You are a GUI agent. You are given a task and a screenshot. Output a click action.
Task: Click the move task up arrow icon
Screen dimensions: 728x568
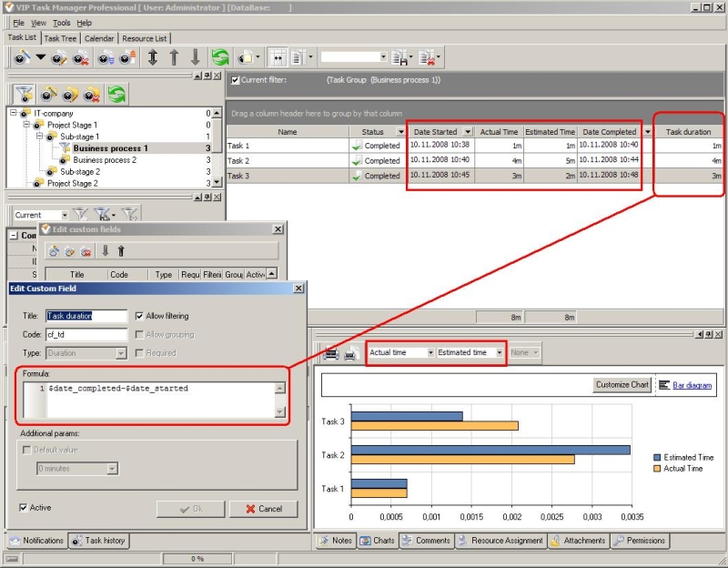174,57
